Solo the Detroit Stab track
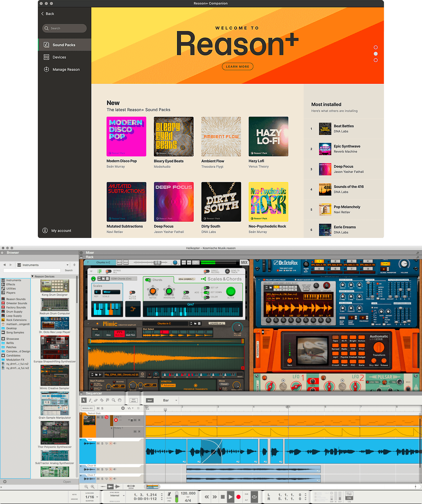This screenshot has width=422, height=504. pos(102,417)
